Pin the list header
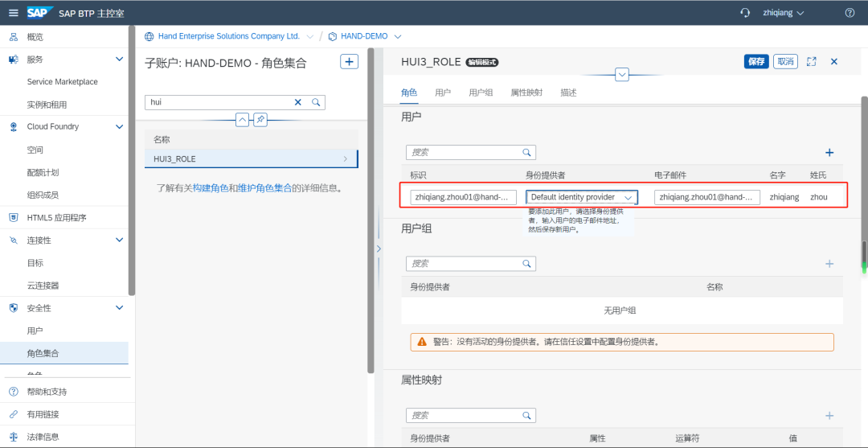 pyautogui.click(x=260, y=119)
